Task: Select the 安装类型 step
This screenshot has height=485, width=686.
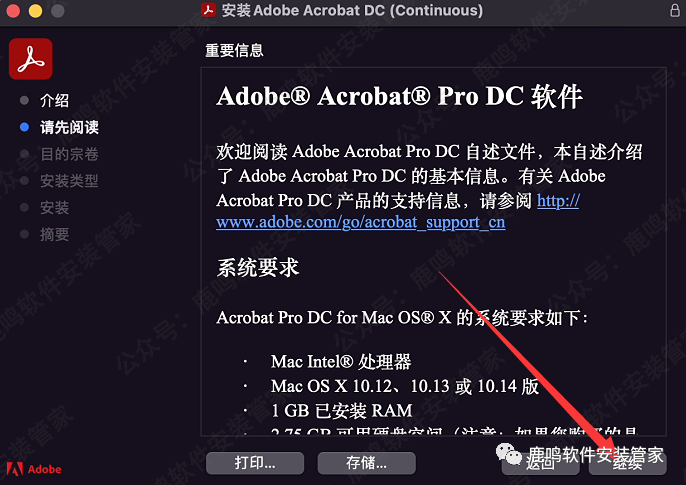Action: pyautogui.click(x=69, y=181)
